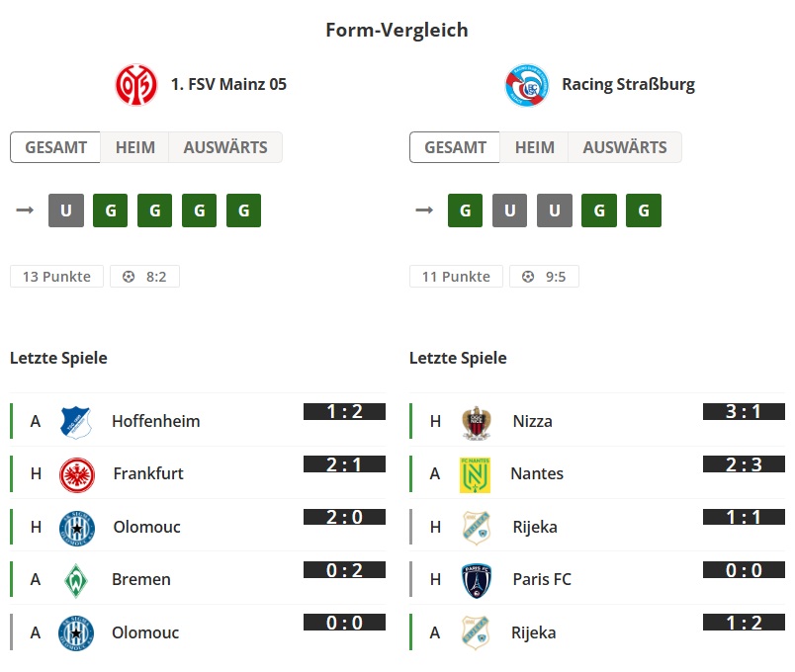Click the Rijeka logo in the 1:1 row
The width and height of the screenshot is (795, 672).
475,527
